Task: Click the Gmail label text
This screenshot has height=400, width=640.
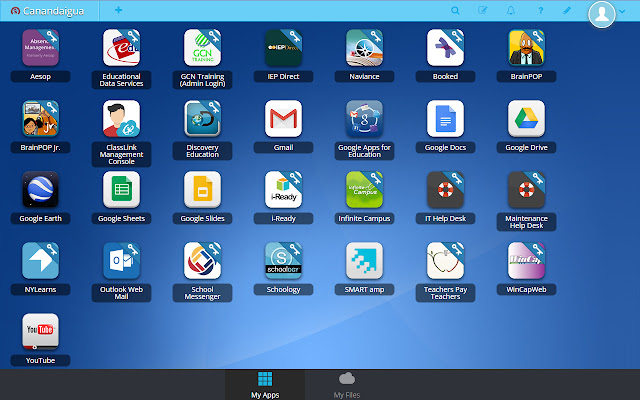Action: click(x=283, y=147)
